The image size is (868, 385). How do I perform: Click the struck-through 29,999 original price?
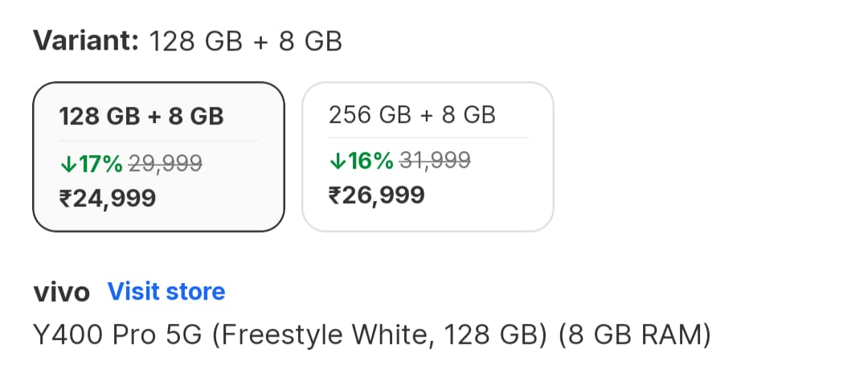point(165,164)
